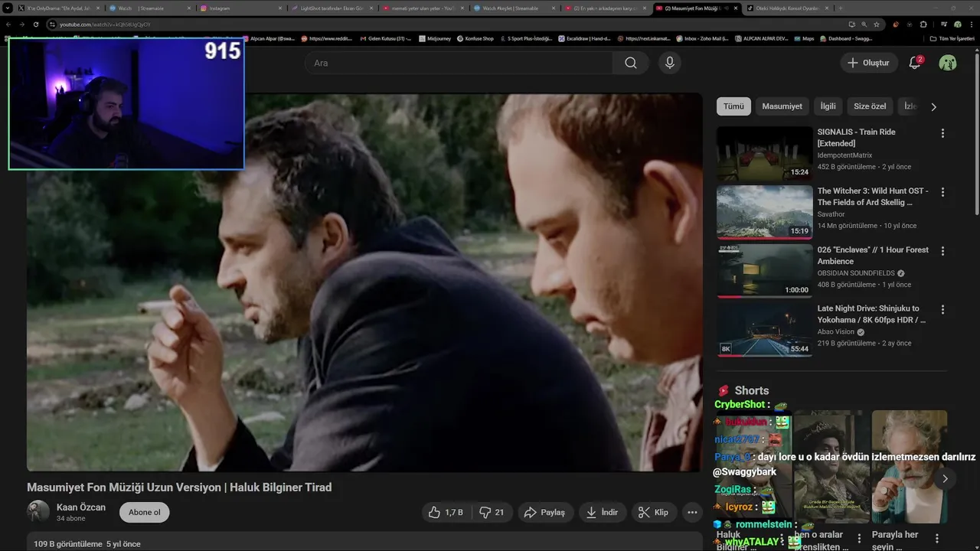Open the Kaan Özcan channel name link
Screen dimensions: 980x551
tap(81, 507)
